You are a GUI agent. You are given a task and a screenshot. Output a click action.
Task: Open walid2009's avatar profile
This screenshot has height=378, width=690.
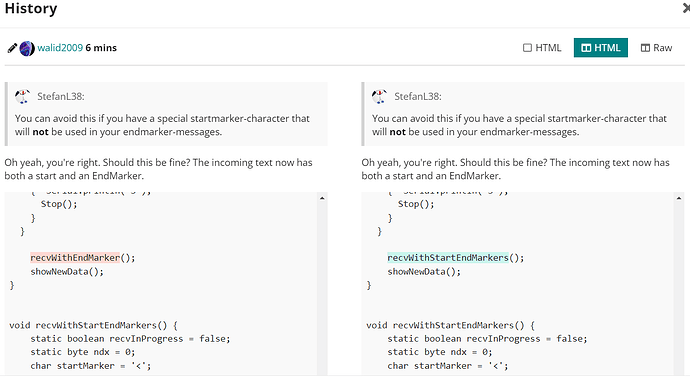click(x=27, y=48)
